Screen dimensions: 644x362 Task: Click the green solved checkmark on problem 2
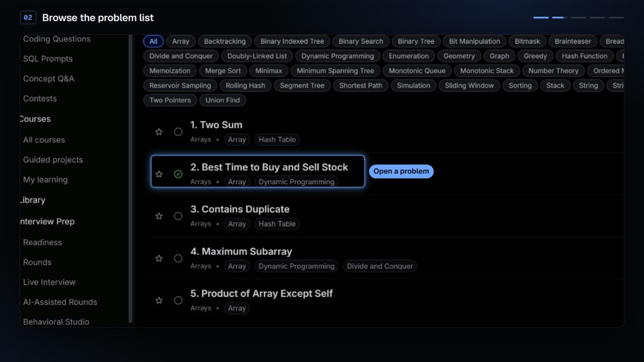(x=178, y=174)
